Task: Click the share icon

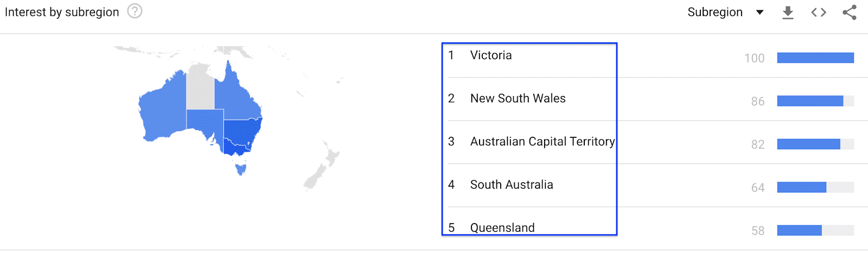Action: click(x=850, y=12)
